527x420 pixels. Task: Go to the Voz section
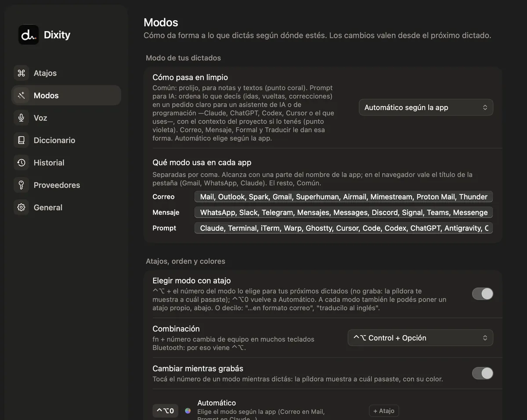[x=66, y=118]
